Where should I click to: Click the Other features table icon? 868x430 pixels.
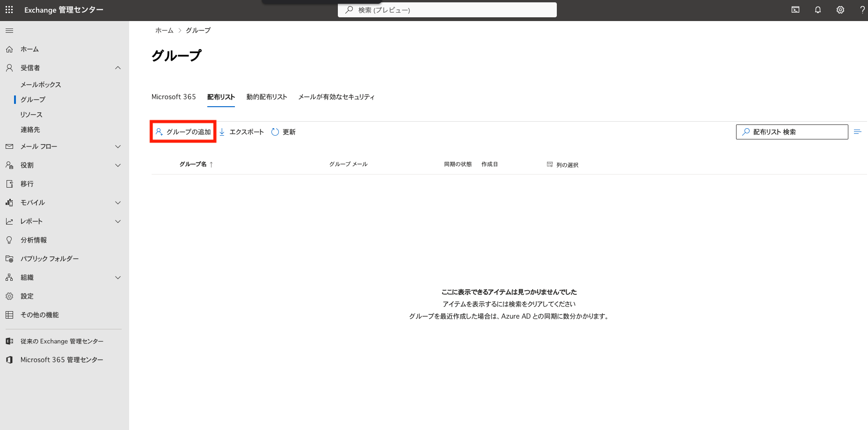[9, 315]
